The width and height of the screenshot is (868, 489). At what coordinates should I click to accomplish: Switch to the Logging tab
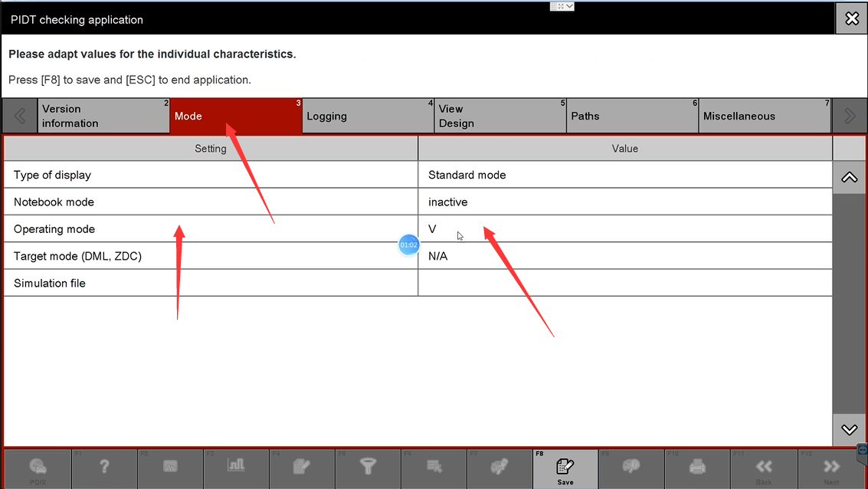[x=368, y=117]
